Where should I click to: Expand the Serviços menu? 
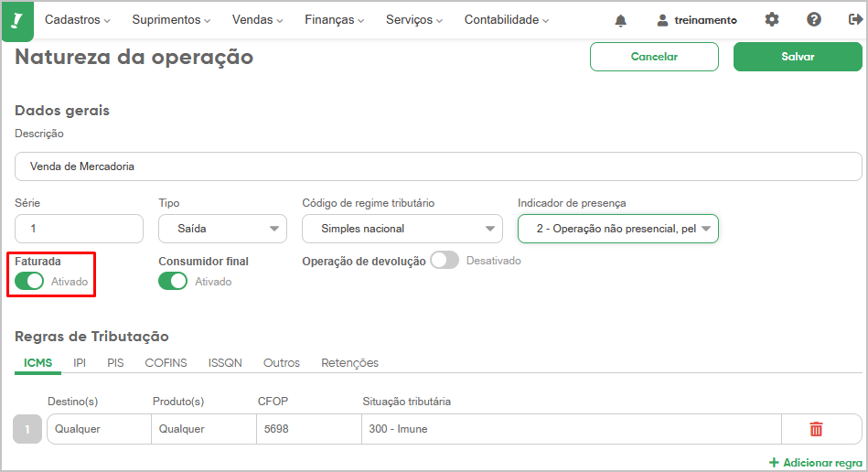414,20
